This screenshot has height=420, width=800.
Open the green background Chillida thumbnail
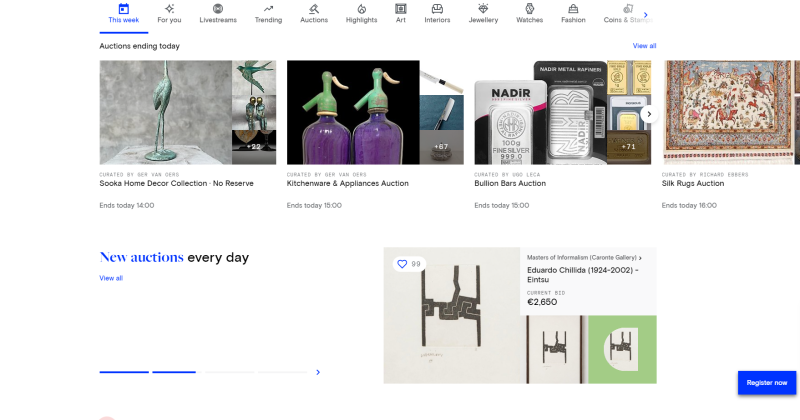coord(622,350)
